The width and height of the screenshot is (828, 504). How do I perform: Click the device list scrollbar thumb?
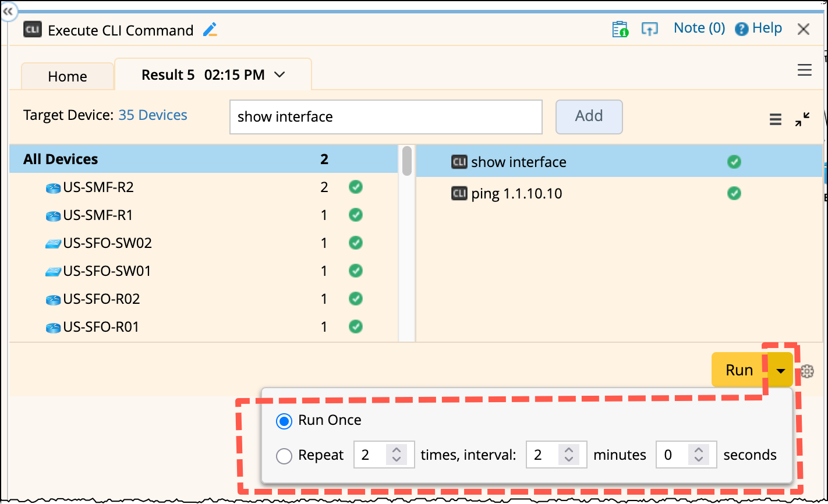pyautogui.click(x=407, y=161)
